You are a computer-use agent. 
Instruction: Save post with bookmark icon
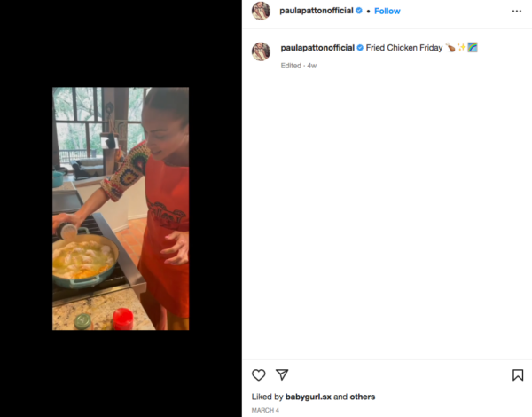point(518,375)
